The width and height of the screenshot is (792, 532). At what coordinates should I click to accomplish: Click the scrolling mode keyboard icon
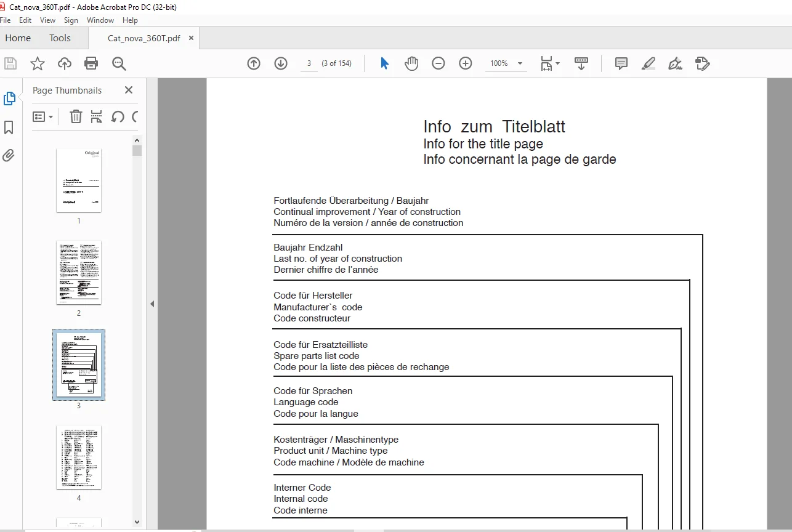[581, 63]
